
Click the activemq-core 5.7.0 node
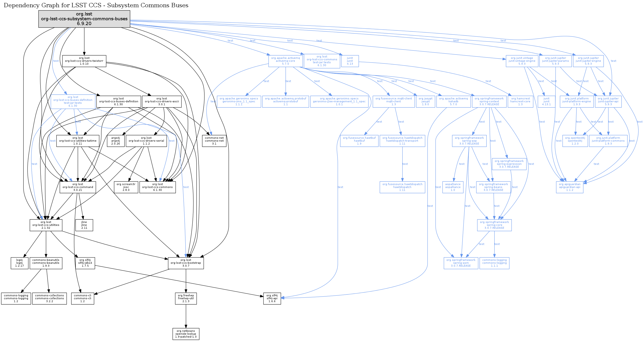pos(285,61)
